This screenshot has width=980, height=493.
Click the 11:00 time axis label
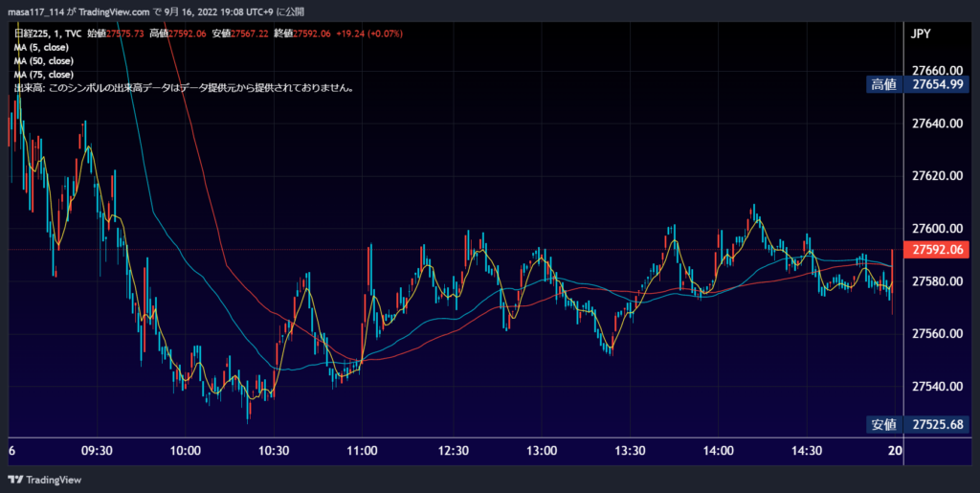[362, 451]
